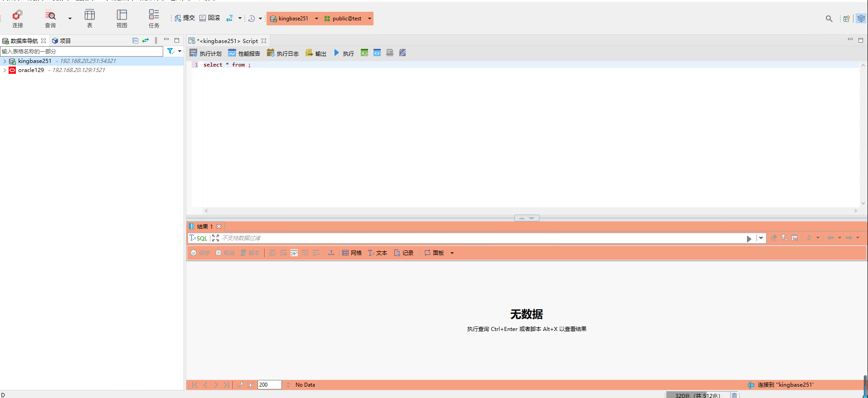868x398 pixels.
Task: Click the 连接 (Connect) toolbar icon
Action: point(18,19)
